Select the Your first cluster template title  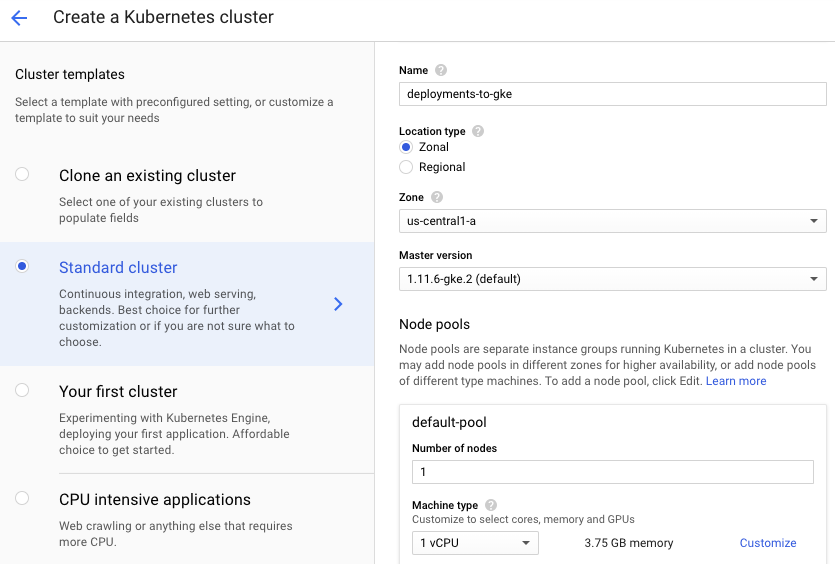[118, 391]
